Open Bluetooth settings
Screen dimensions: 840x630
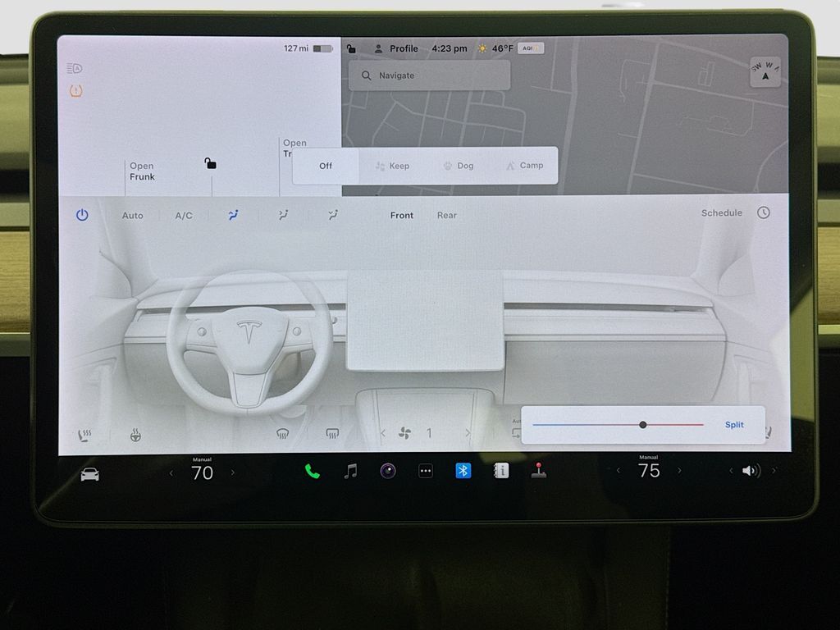point(463,471)
